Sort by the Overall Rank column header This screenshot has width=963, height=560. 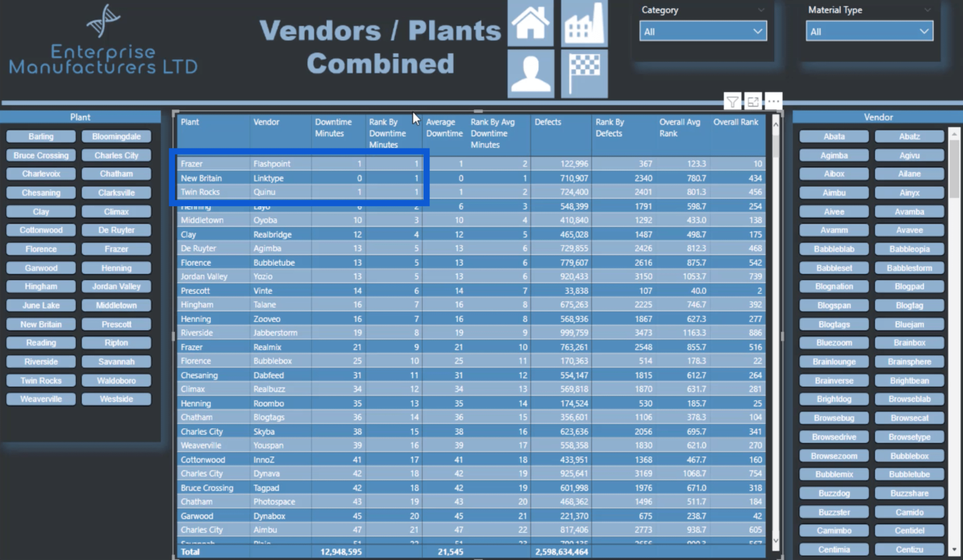click(735, 122)
